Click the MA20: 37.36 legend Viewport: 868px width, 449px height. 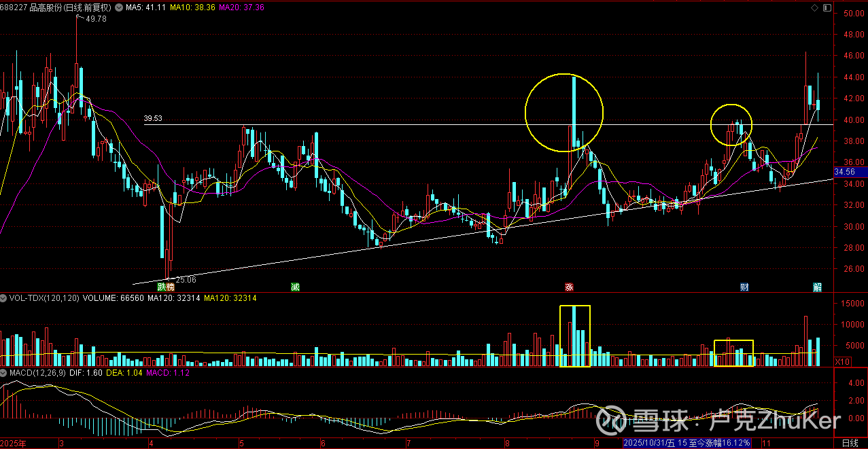pos(241,7)
